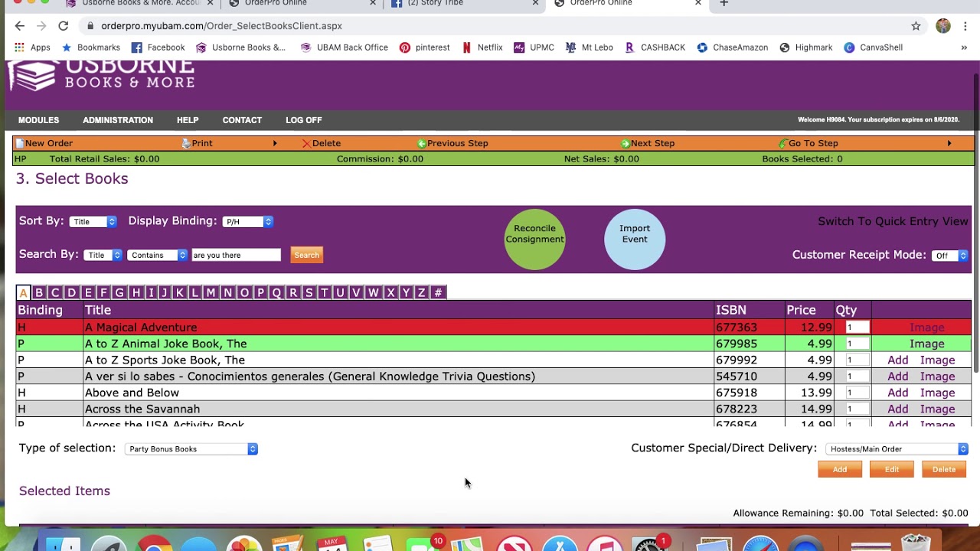Image resolution: width=980 pixels, height=551 pixels.
Task: Click the Reconcile Consignment circle
Action: pos(534,240)
